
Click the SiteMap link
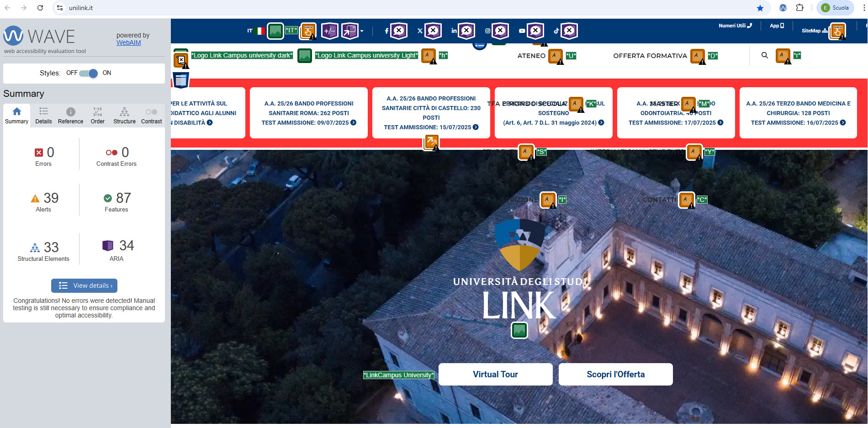(815, 31)
